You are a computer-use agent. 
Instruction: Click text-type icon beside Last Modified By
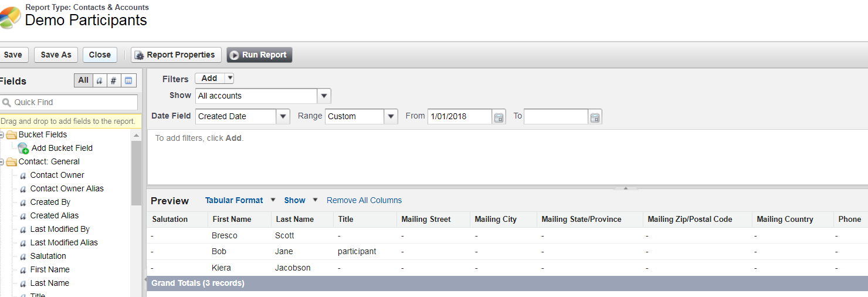[x=23, y=230]
